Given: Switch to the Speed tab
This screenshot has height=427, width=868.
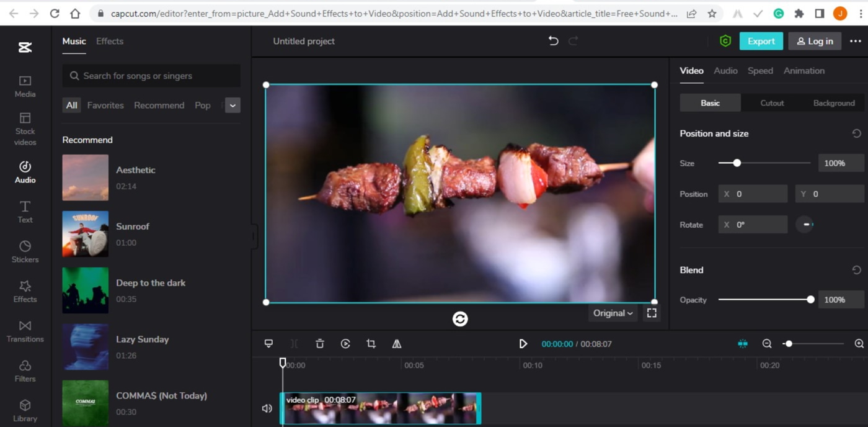Looking at the screenshot, I should tap(760, 71).
